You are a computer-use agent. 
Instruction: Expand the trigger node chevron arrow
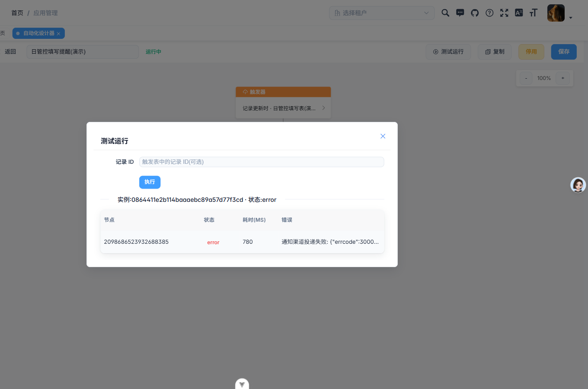323,108
